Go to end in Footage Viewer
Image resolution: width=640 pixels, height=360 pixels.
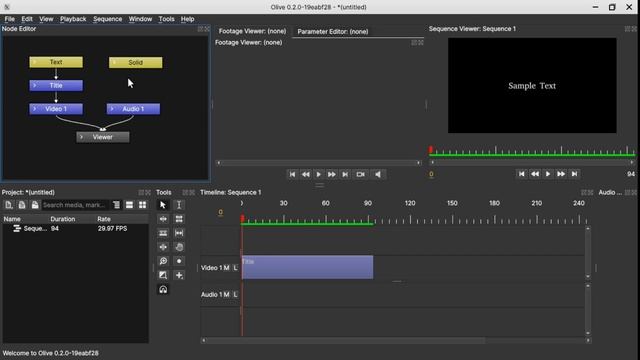coord(345,174)
